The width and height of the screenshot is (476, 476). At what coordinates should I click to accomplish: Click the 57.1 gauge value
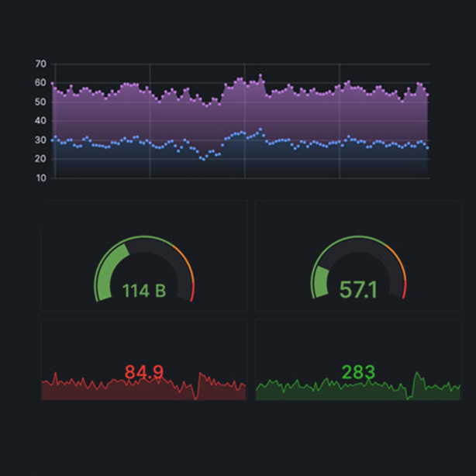pos(358,290)
